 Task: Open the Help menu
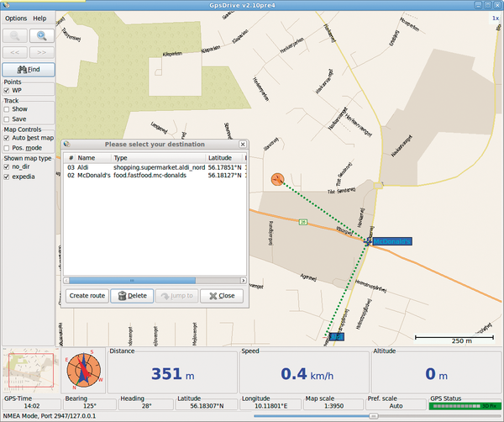click(x=39, y=18)
